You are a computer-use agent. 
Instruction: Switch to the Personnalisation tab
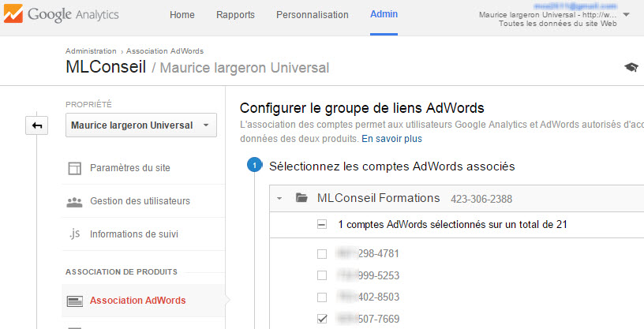[x=313, y=15]
